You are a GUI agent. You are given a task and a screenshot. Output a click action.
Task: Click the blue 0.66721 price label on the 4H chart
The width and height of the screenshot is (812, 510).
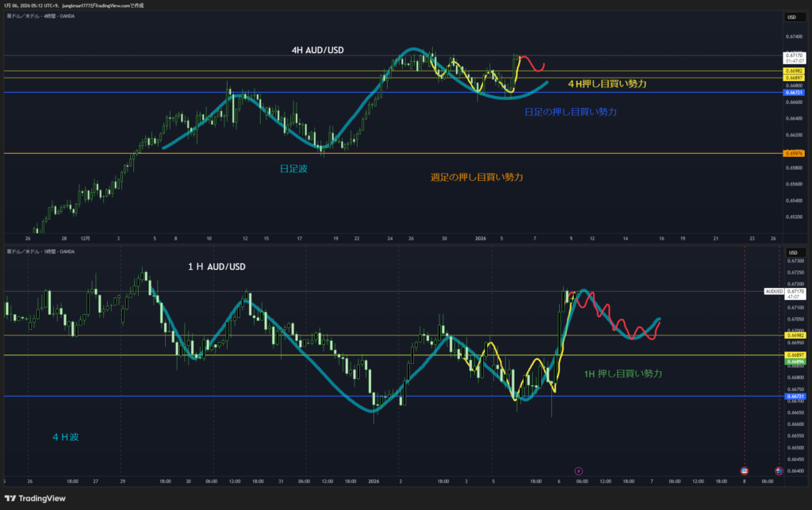pyautogui.click(x=793, y=93)
